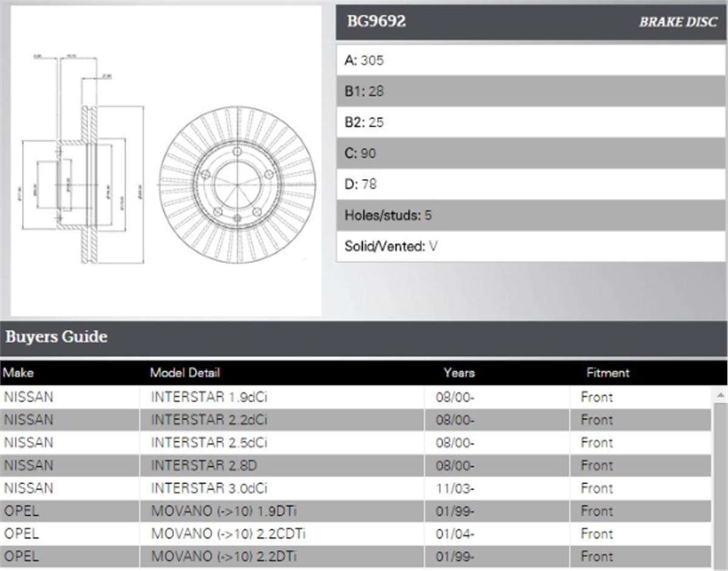Click Front fitment in MOVANO 1.9DTi row
728x571 pixels.
coord(596,511)
